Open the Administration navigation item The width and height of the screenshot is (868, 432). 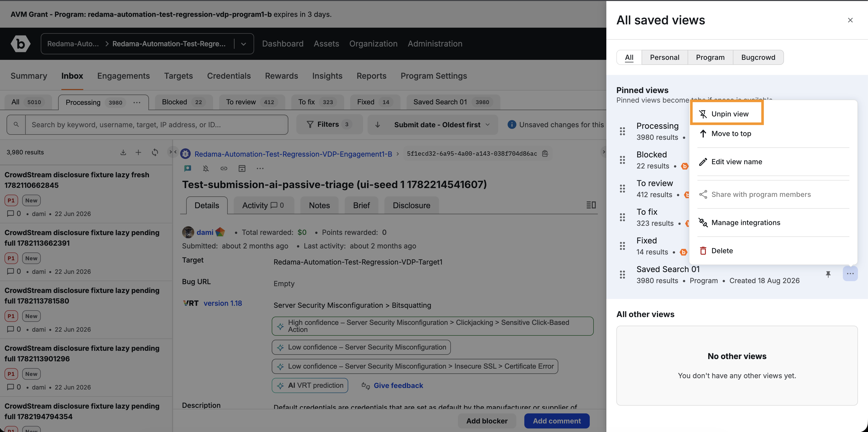click(x=435, y=44)
